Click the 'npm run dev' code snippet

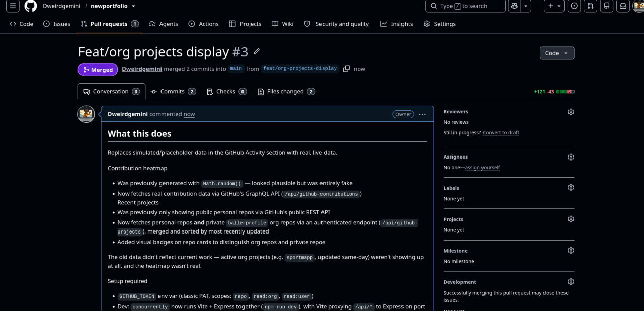282,307
